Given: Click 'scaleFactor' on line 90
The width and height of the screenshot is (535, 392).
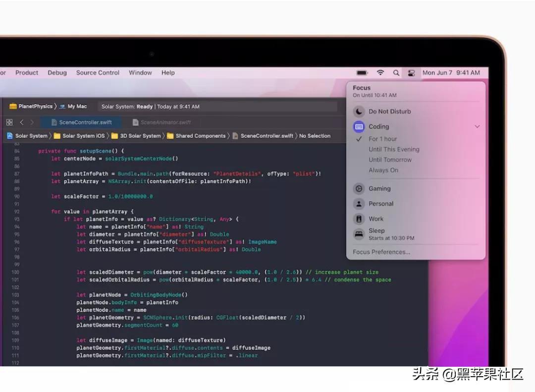Looking at the screenshot, I should [81, 196].
